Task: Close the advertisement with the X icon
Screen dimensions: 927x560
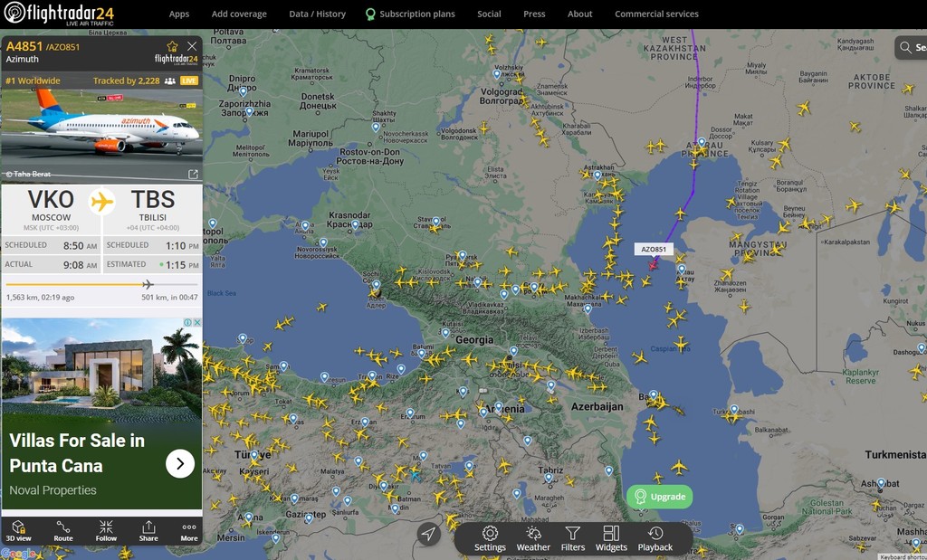Action: point(197,323)
